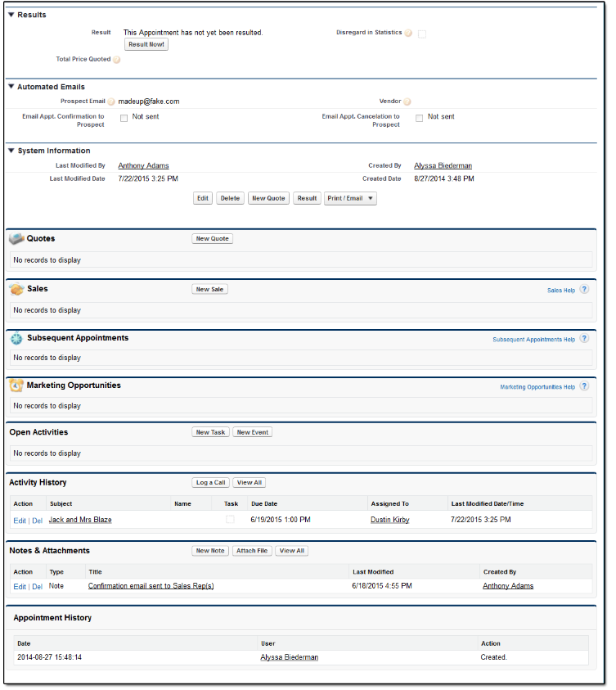Click the Edit button below System Information

[203, 198]
